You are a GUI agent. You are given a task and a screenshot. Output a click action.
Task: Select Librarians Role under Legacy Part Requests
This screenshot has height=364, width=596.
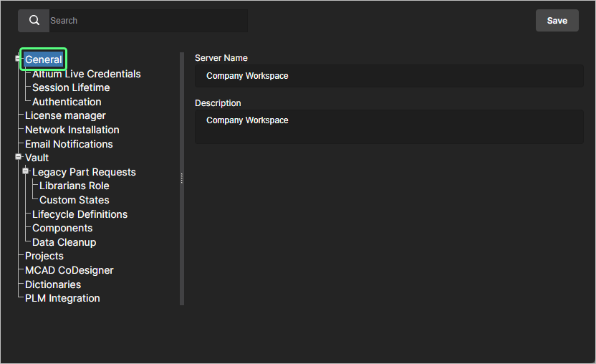point(74,186)
